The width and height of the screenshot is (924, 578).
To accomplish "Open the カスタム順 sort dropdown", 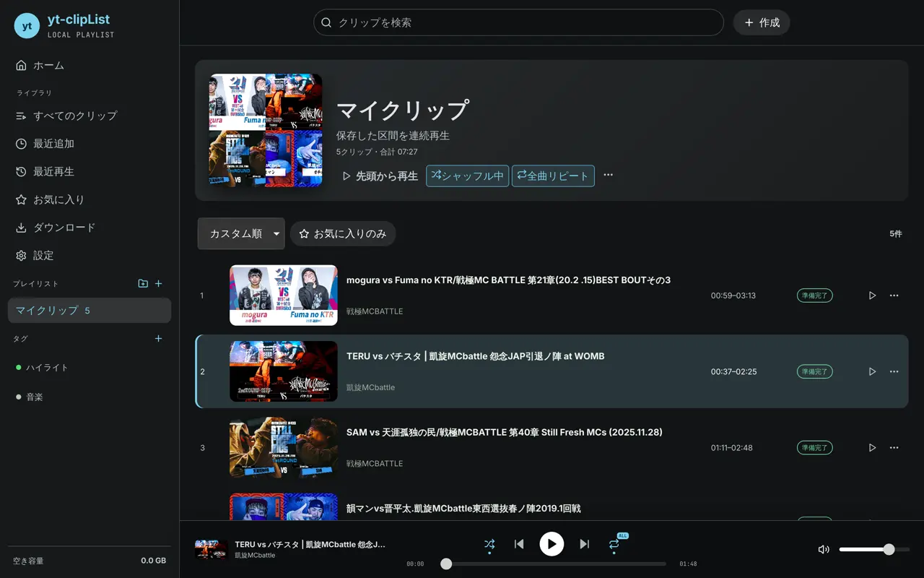I will pyautogui.click(x=241, y=234).
